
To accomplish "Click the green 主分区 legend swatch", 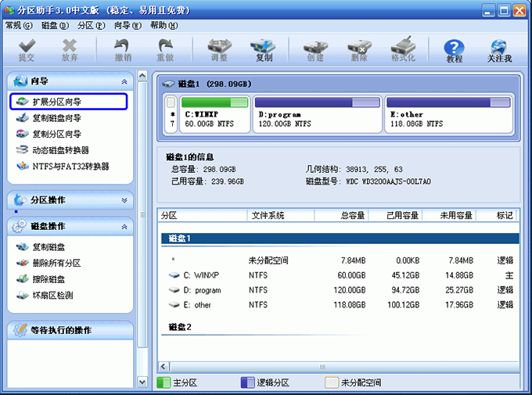I will click(164, 382).
